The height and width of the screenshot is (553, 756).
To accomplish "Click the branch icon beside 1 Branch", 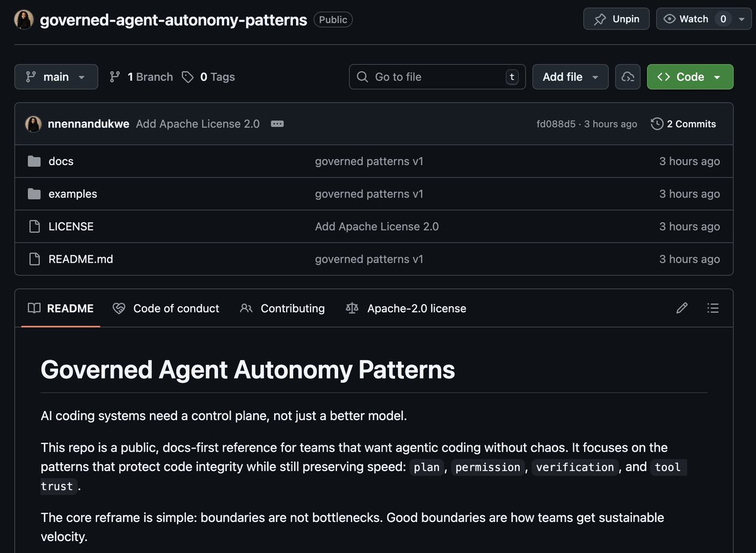I will (115, 77).
